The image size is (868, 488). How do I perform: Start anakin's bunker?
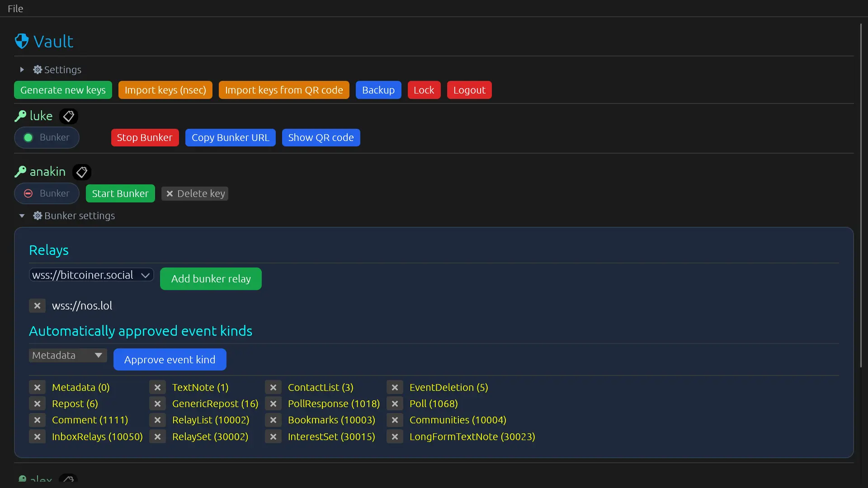(120, 193)
